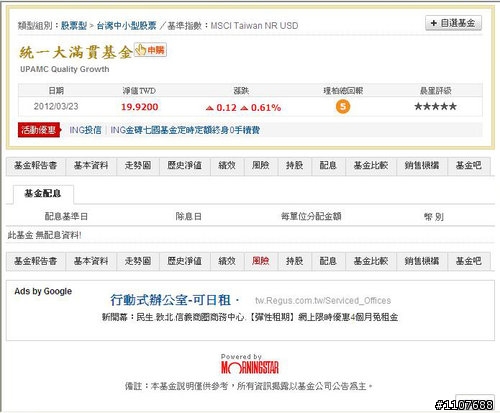
Task: Open the 股票型 category link
Action: pyautogui.click(x=74, y=26)
